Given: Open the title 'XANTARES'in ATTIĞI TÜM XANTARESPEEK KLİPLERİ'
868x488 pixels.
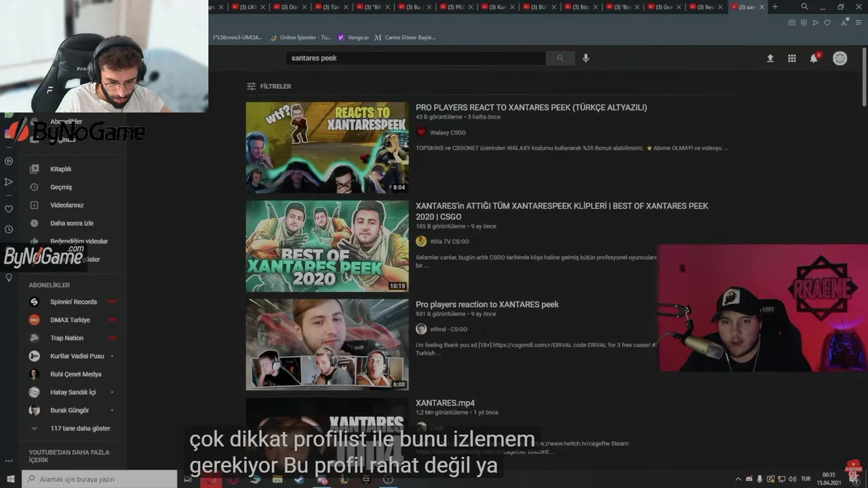Looking at the screenshot, I should pos(561,211).
